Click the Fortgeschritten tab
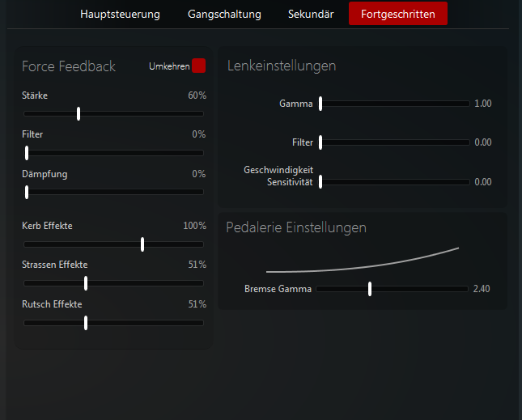The image size is (522, 420). coord(397,14)
